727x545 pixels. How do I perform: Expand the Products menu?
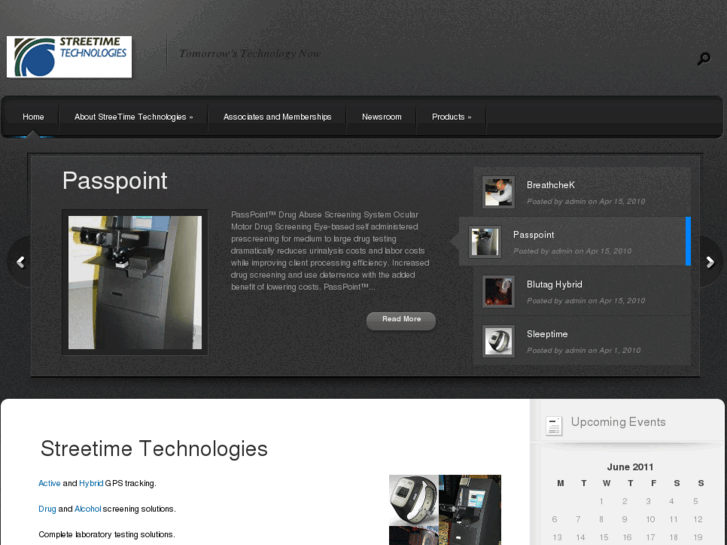coord(452,117)
